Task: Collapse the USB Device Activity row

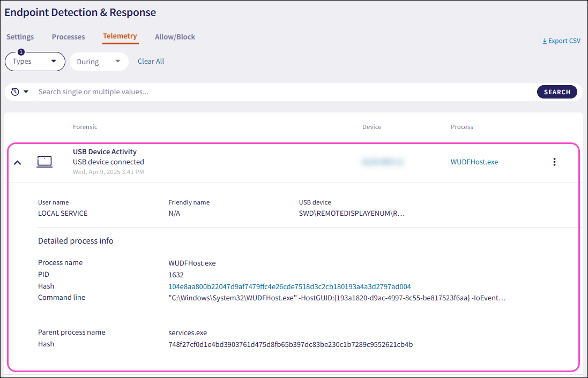Action: pos(18,163)
